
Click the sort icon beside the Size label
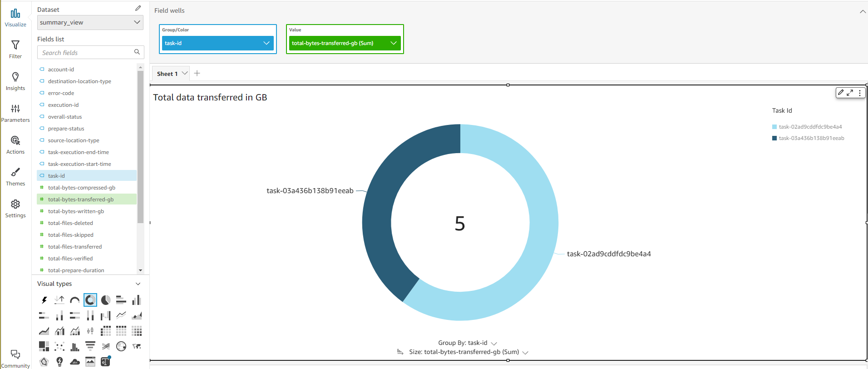(400, 352)
